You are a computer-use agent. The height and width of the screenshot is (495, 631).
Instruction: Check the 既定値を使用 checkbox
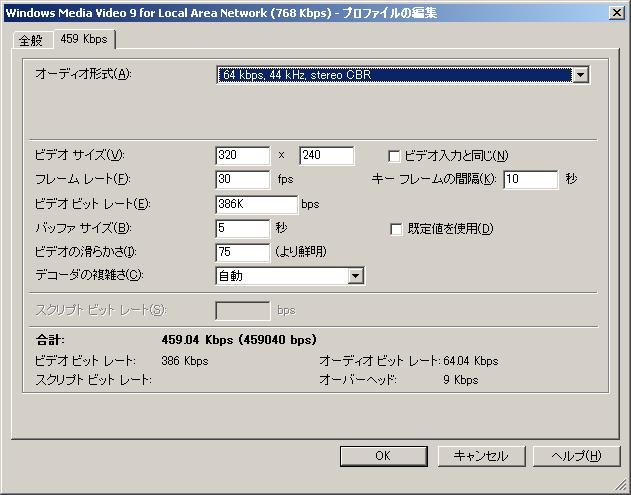396,229
